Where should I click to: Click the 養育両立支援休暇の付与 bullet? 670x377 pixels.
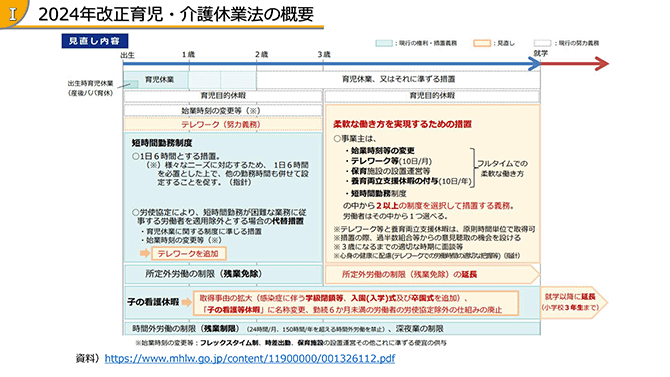point(408,181)
